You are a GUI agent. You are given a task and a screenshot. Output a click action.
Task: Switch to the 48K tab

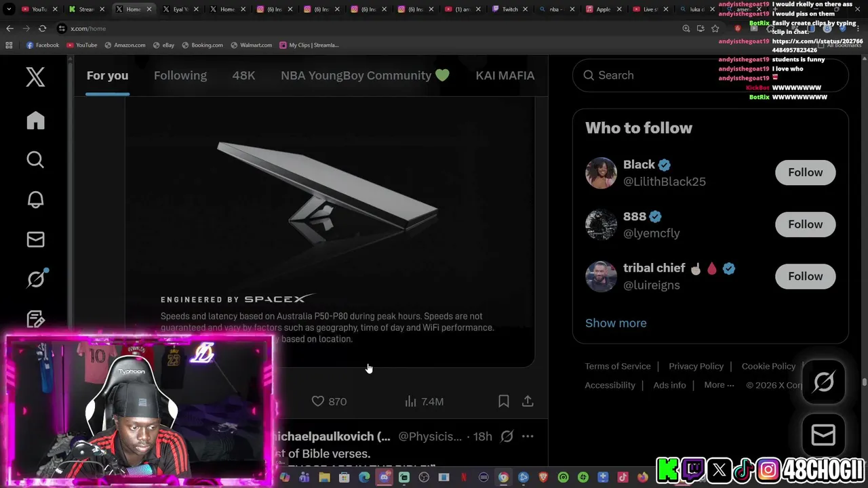point(243,75)
